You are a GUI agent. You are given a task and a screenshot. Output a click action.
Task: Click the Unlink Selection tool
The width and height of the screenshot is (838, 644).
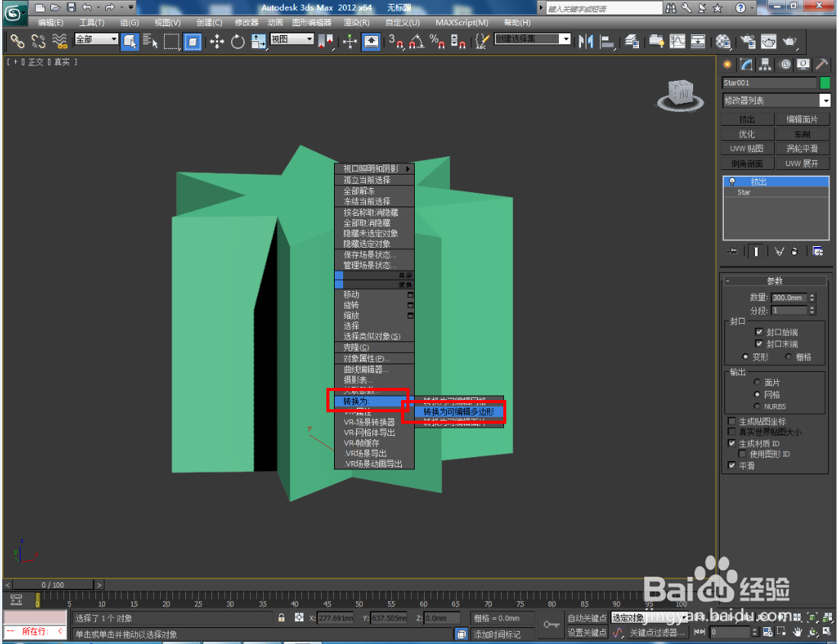pyautogui.click(x=38, y=41)
